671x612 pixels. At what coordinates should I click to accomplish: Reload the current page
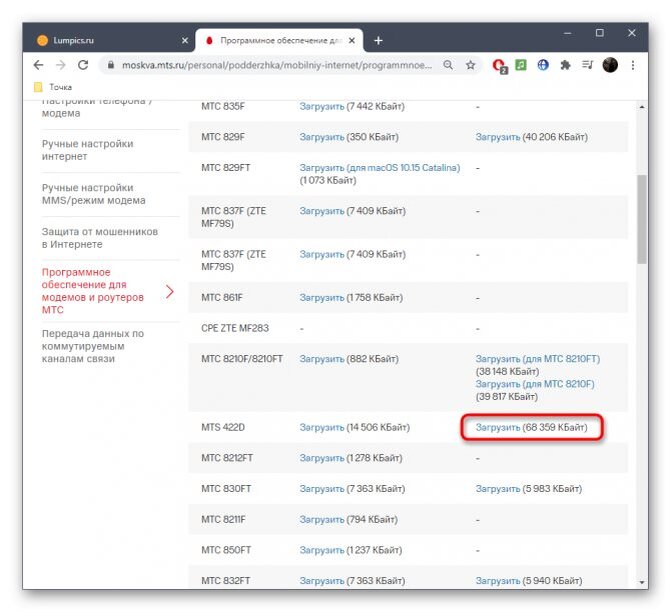(83, 65)
